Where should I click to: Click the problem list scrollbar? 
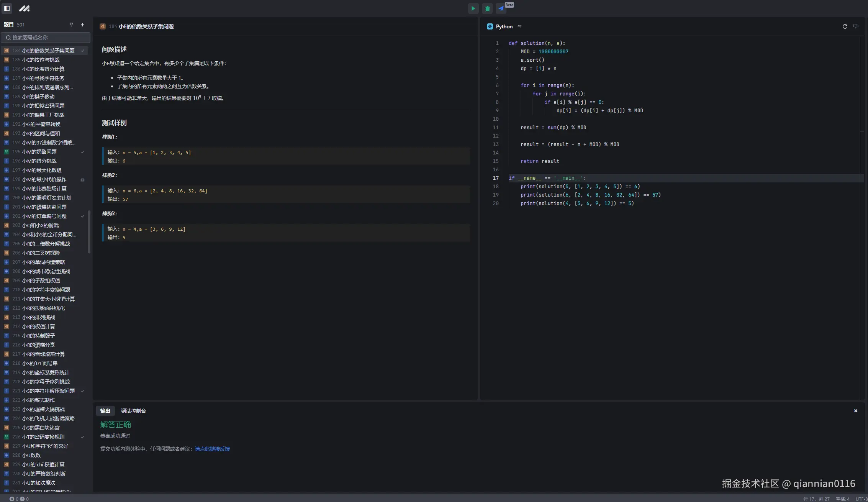89,232
